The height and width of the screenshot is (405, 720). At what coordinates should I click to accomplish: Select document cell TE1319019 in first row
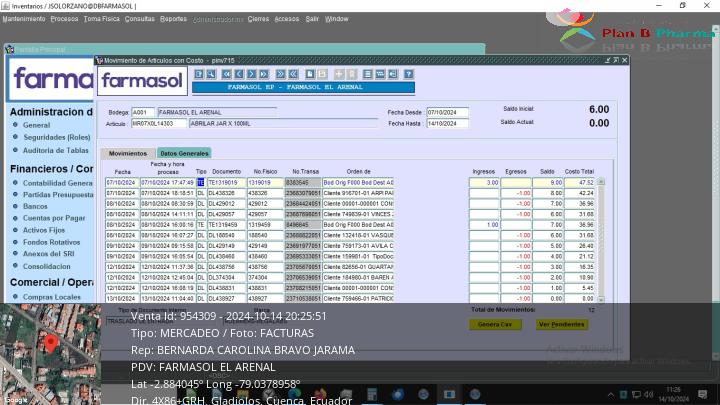coord(227,183)
